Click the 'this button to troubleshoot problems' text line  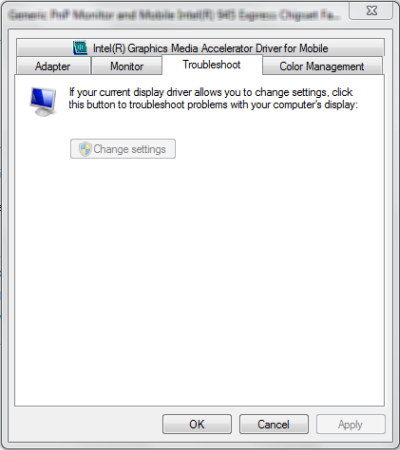[213, 105]
